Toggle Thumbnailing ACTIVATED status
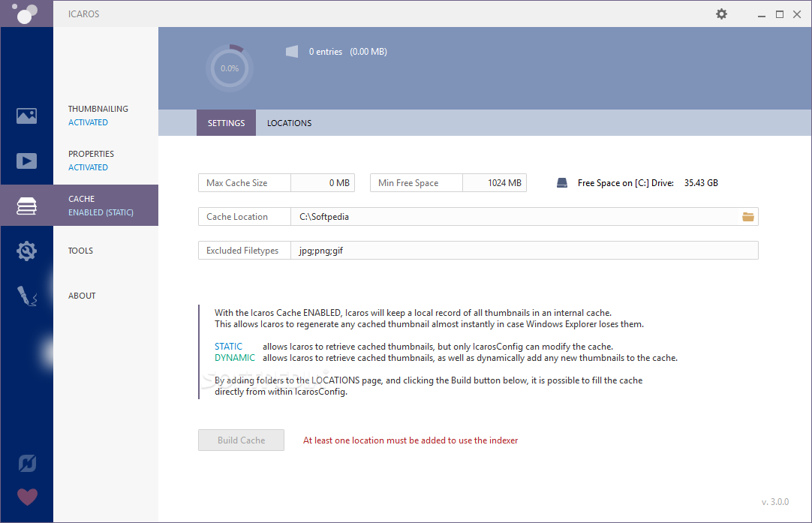 [88, 122]
